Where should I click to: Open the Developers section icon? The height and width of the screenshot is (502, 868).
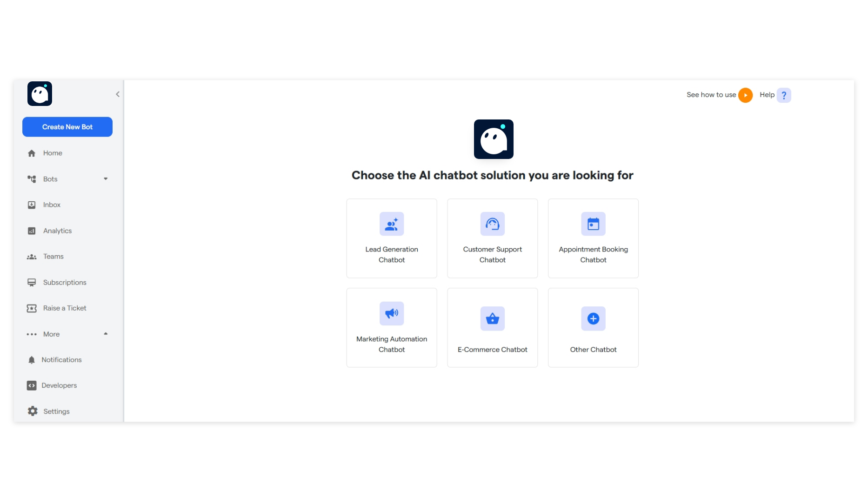32,385
